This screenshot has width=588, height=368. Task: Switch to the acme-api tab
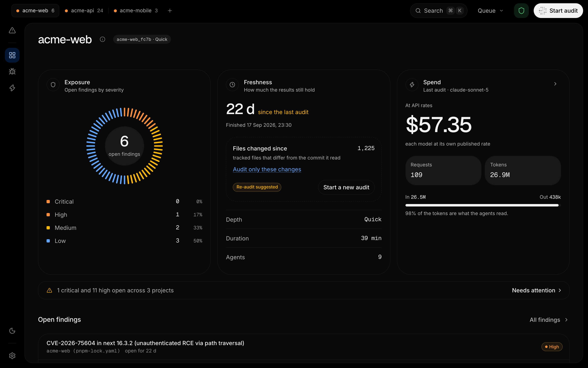[x=84, y=11]
